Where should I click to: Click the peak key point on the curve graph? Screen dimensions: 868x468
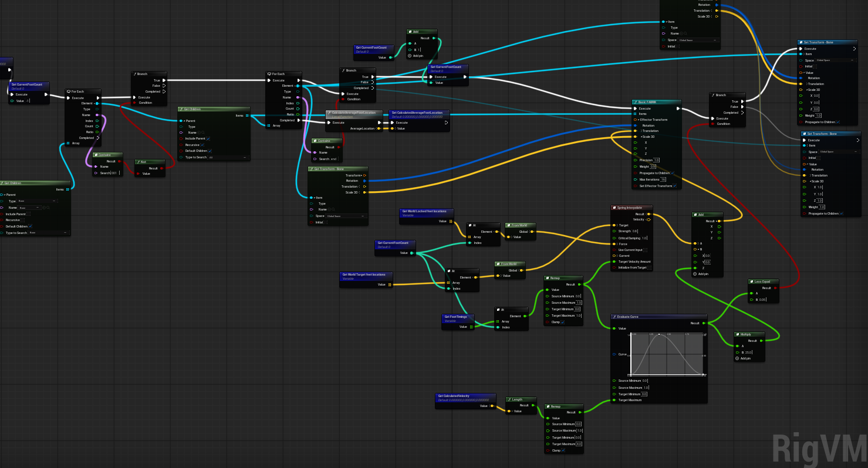tap(659, 334)
